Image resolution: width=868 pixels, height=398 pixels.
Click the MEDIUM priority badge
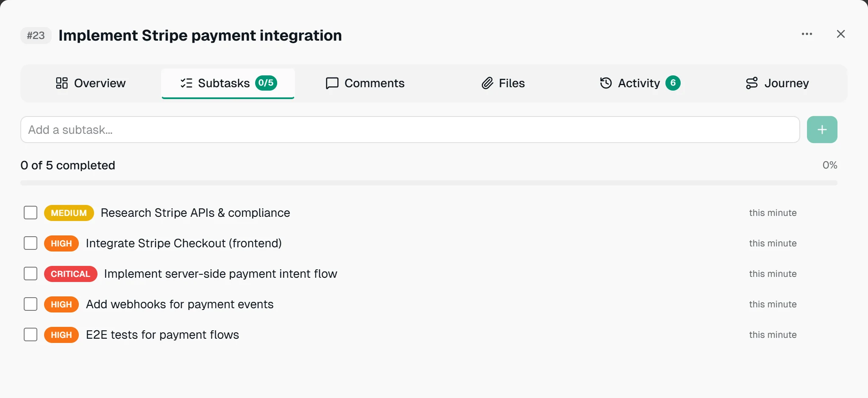click(x=69, y=213)
